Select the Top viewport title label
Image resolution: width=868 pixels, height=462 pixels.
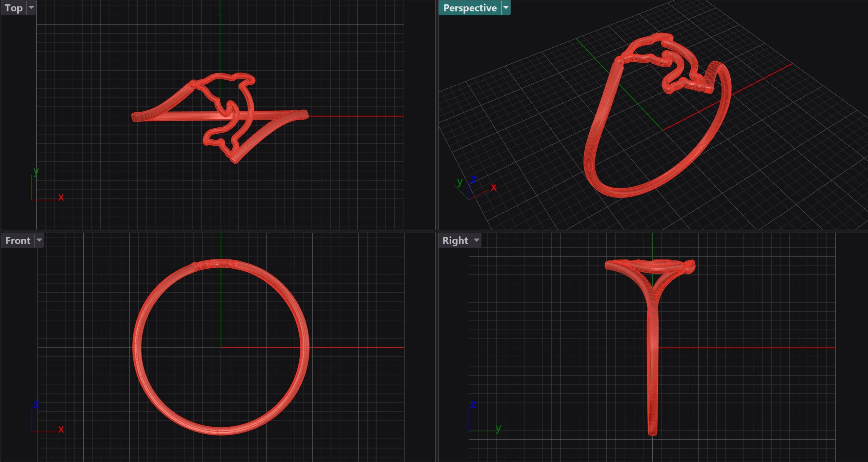coord(14,8)
